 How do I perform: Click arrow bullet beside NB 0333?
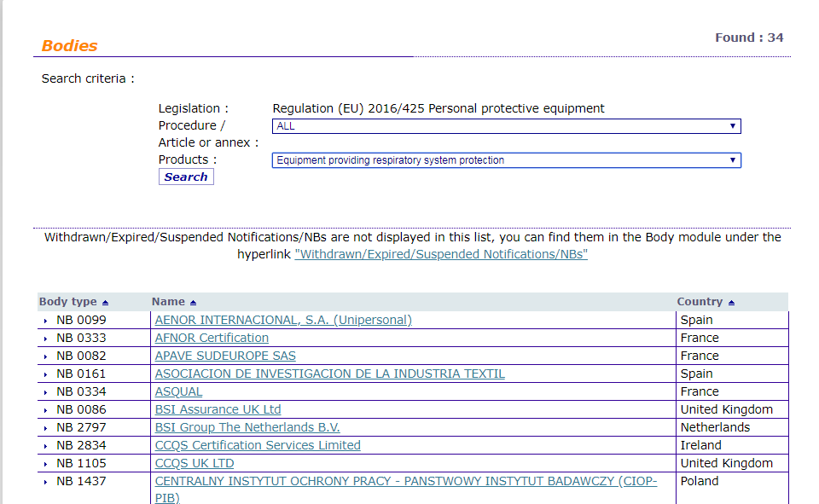point(45,339)
